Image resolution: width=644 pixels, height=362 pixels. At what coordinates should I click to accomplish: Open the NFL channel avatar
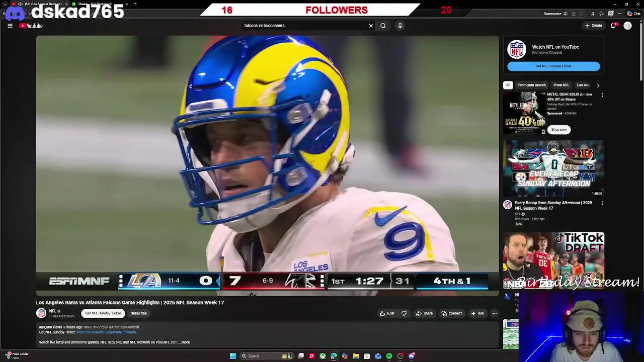pyautogui.click(x=41, y=313)
